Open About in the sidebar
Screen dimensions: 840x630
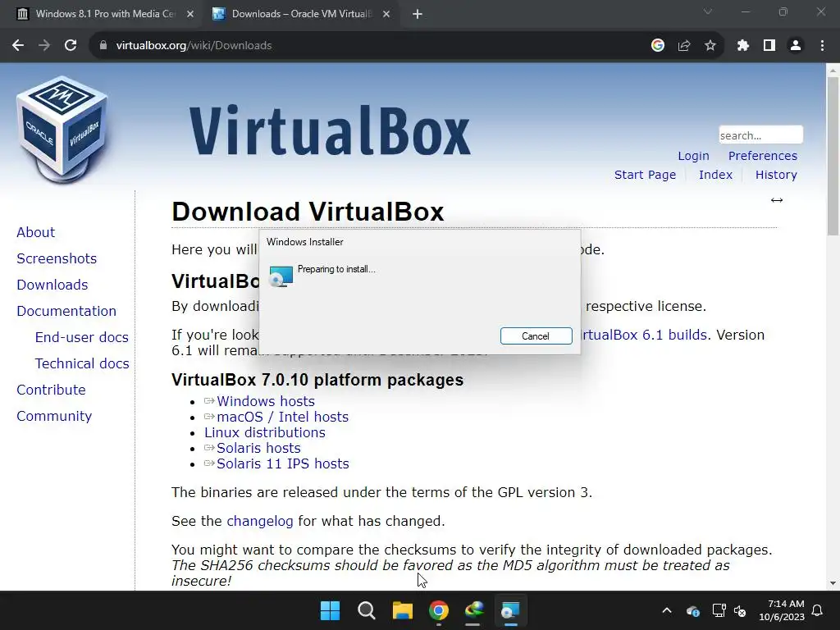click(36, 232)
